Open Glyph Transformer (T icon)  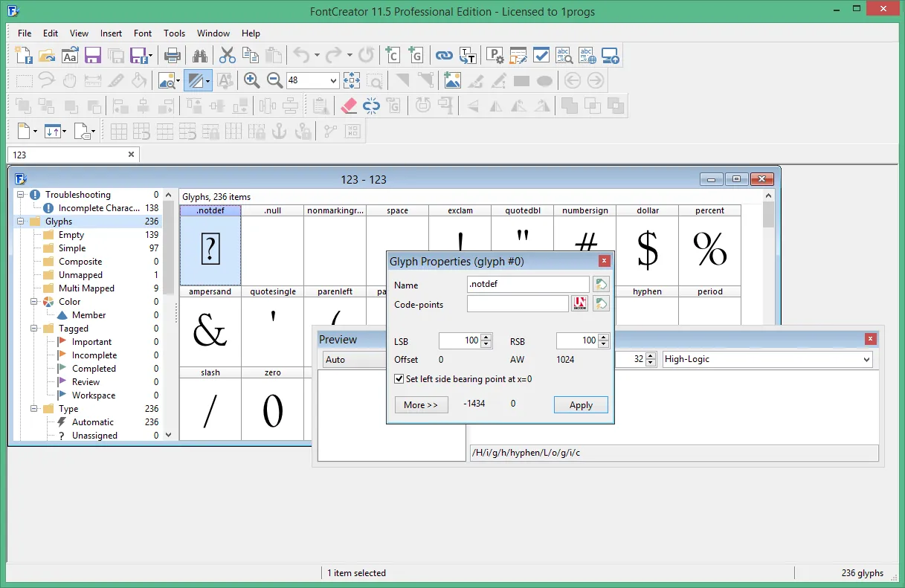[x=467, y=55]
